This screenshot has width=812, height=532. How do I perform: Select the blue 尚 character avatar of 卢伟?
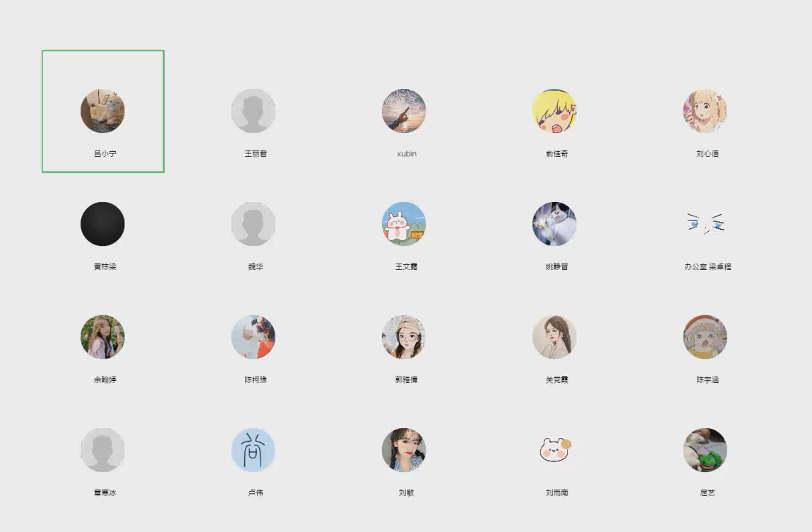click(253, 449)
